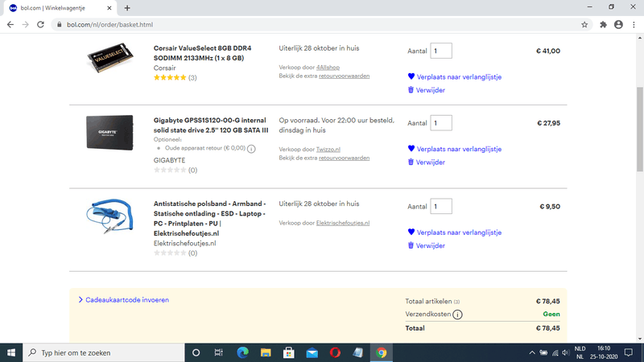Screen dimensions: 644x362
Task: Show info about Verzendkosten
Action: (457, 315)
